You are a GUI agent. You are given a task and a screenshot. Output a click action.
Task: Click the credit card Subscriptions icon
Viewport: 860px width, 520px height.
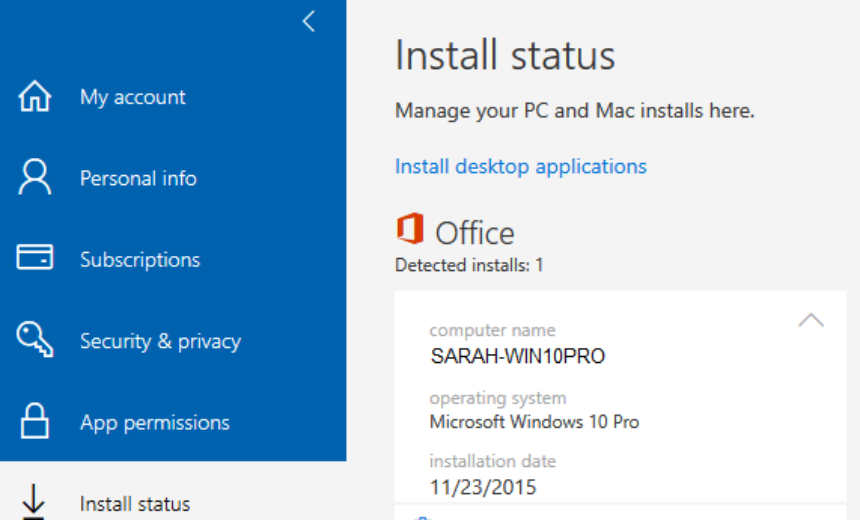[35, 257]
